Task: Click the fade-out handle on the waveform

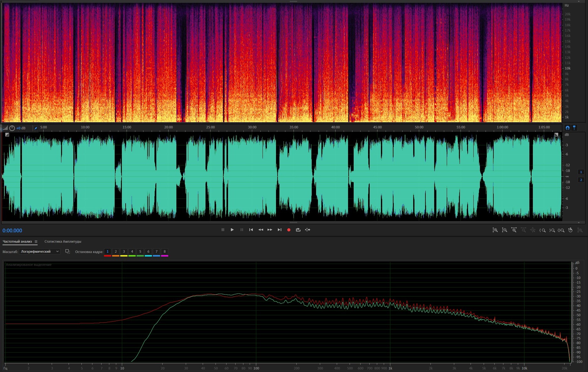Action: coord(556,135)
